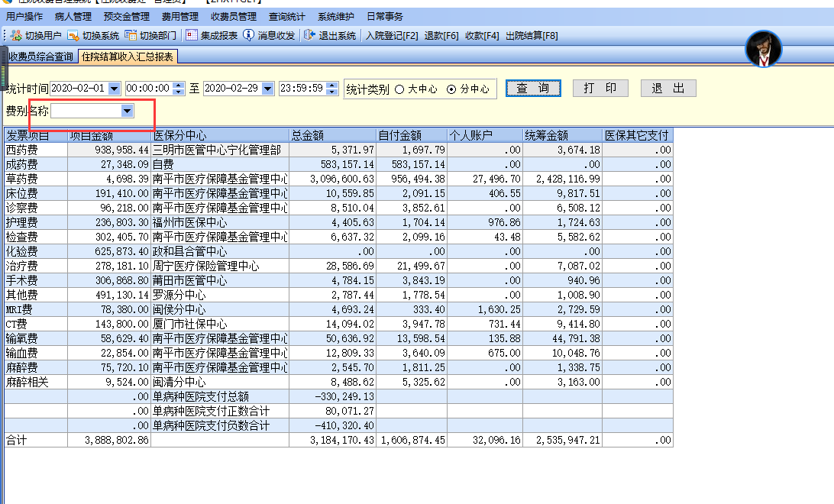Click the 发票项目 column header
This screenshot has height=504, width=834.
tap(36, 136)
